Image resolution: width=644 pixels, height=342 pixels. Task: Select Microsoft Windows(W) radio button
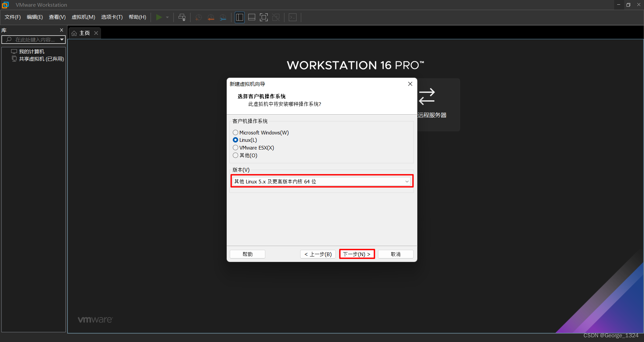click(235, 132)
